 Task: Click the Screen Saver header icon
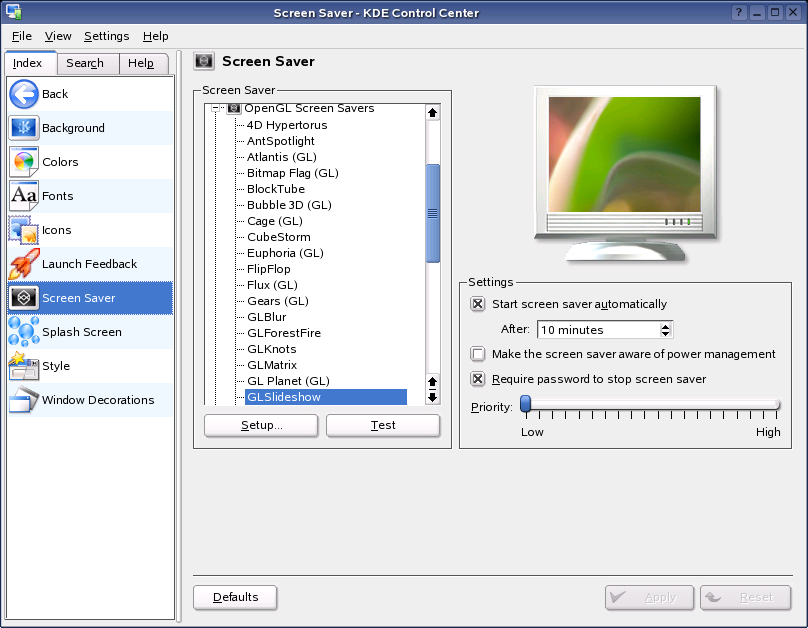(x=204, y=61)
